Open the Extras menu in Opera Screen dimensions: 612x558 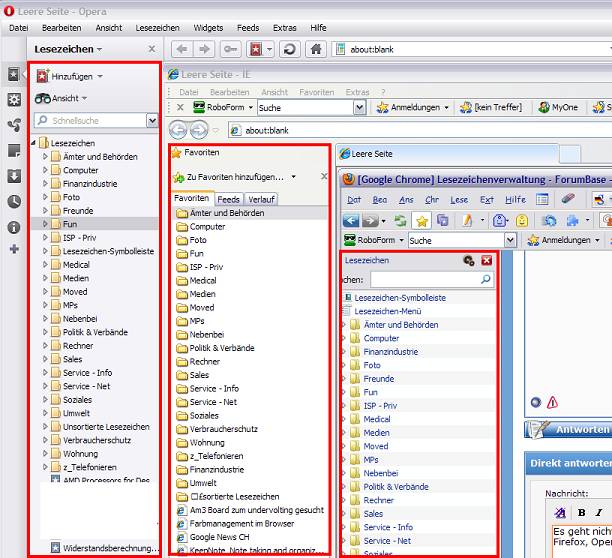(285, 28)
